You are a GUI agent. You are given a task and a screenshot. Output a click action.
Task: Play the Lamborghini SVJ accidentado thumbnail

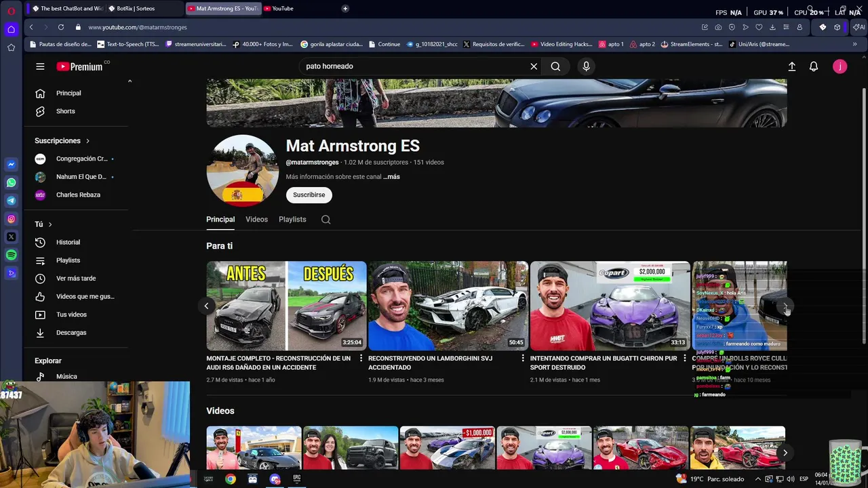448,306
